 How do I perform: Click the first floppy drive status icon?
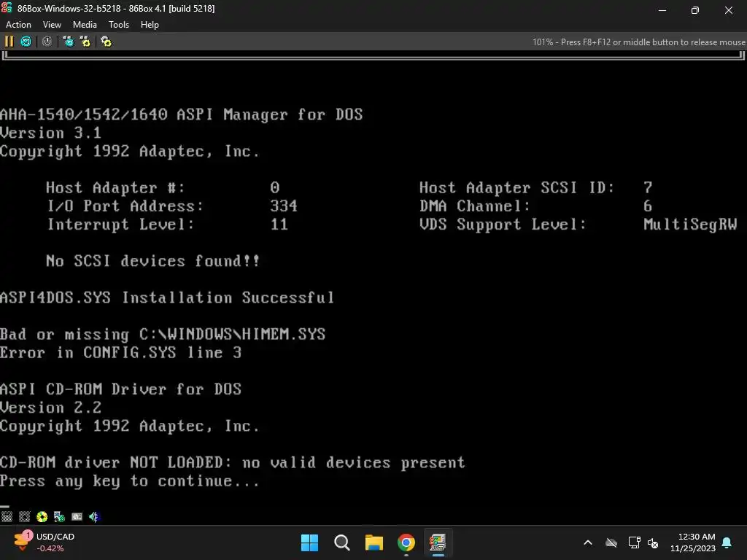(7, 517)
